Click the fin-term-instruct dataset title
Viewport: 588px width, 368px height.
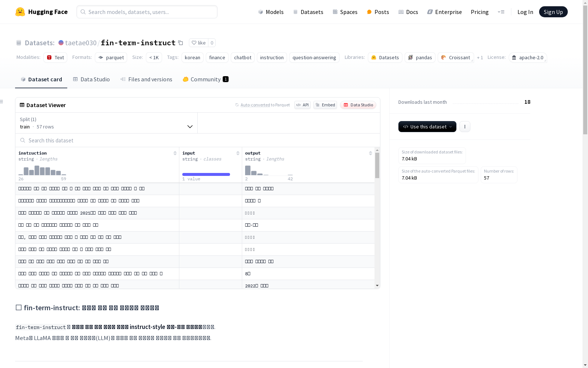pos(138,43)
